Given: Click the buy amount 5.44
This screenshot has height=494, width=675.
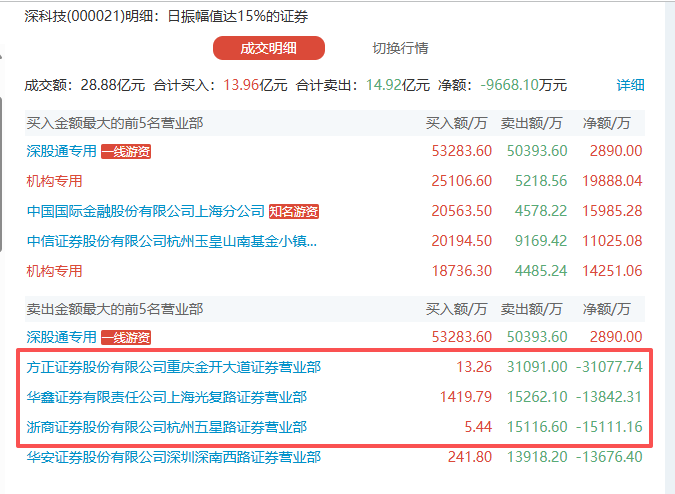Looking at the screenshot, I should click(x=478, y=426).
